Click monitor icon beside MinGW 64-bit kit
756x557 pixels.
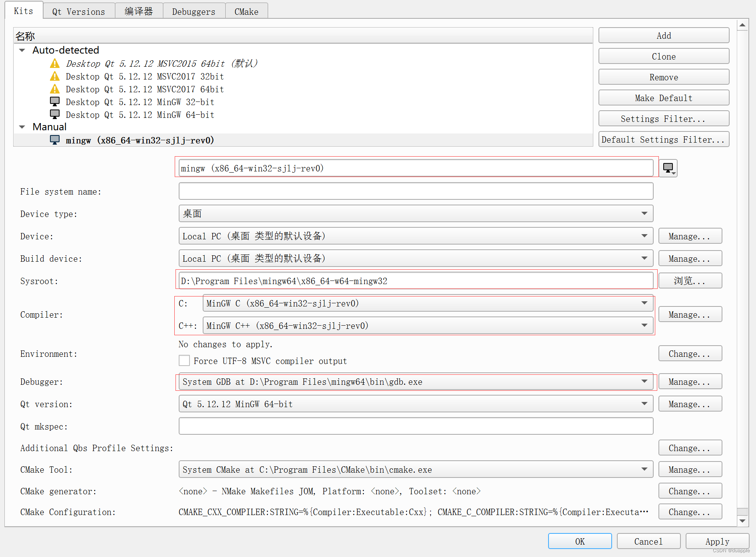point(55,115)
